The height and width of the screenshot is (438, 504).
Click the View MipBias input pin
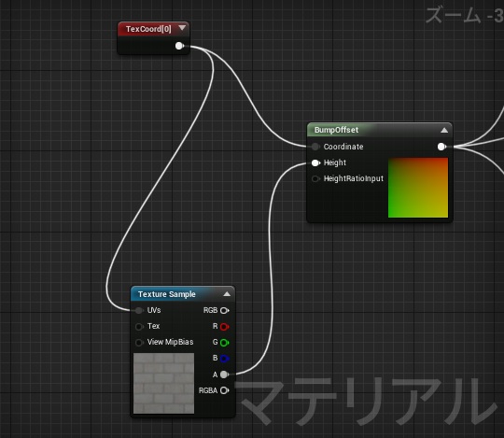(139, 342)
